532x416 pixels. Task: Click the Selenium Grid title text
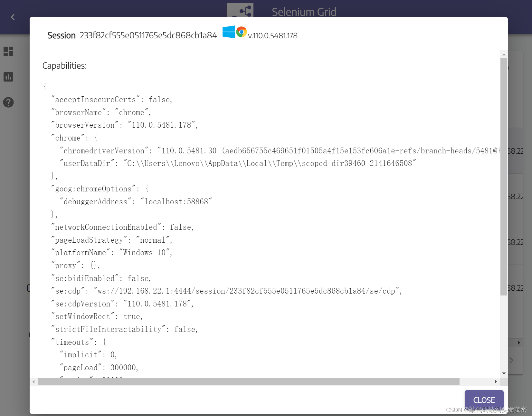pyautogui.click(x=304, y=12)
